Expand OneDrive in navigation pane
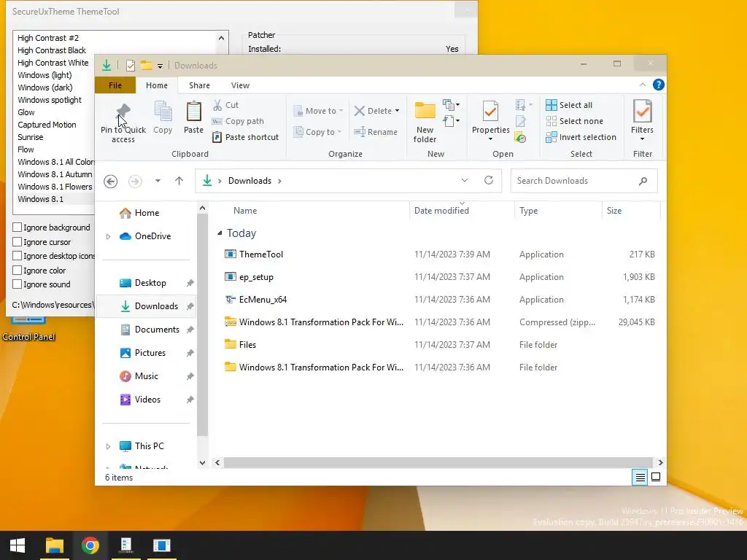Image resolution: width=747 pixels, height=560 pixels. click(x=108, y=236)
